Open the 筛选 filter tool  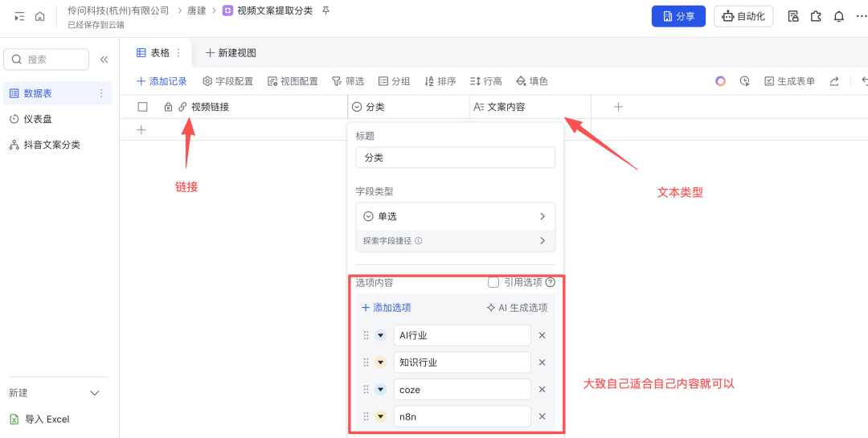click(347, 81)
